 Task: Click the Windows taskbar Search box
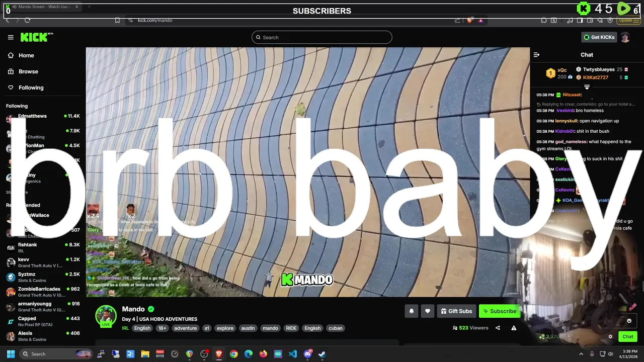coord(56,354)
